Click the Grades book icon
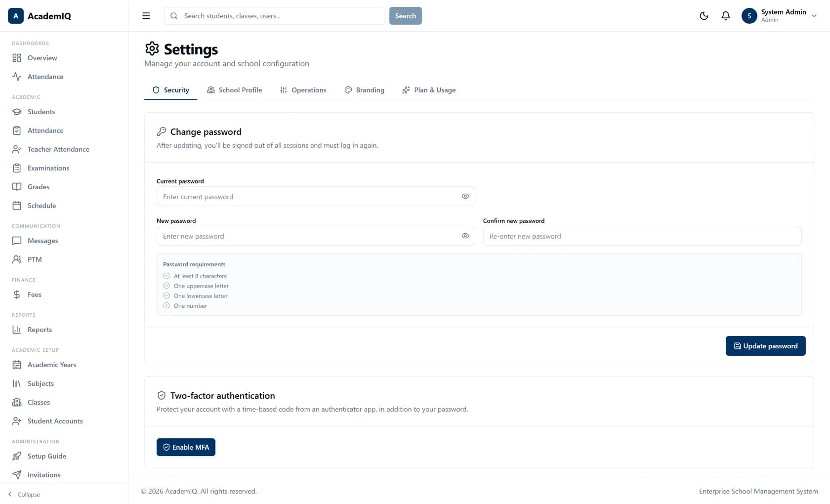 [17, 187]
